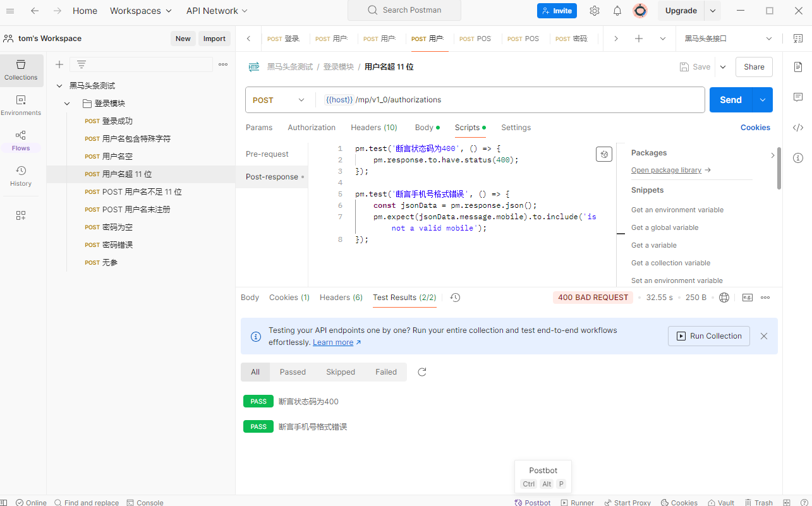The image size is (812, 506).
Task: Open the comments icon in the right sidebar
Action: (798, 97)
